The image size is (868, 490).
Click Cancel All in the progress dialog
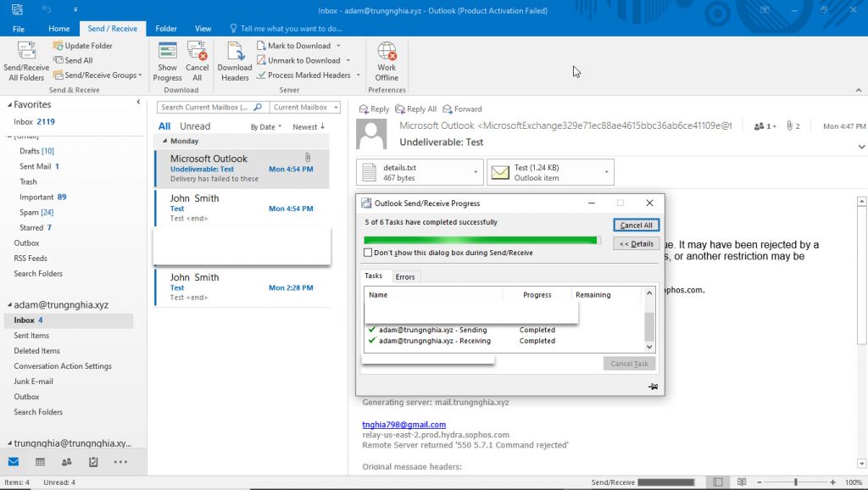[636, 226]
